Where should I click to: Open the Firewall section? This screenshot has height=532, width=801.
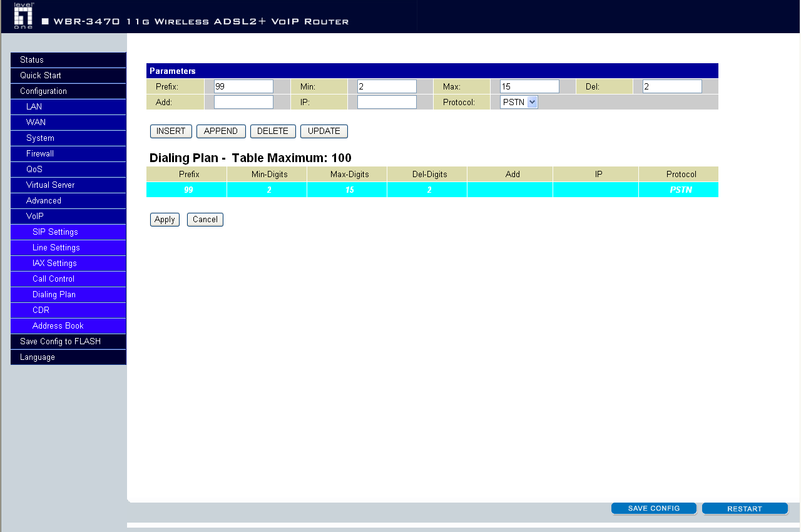click(68, 154)
